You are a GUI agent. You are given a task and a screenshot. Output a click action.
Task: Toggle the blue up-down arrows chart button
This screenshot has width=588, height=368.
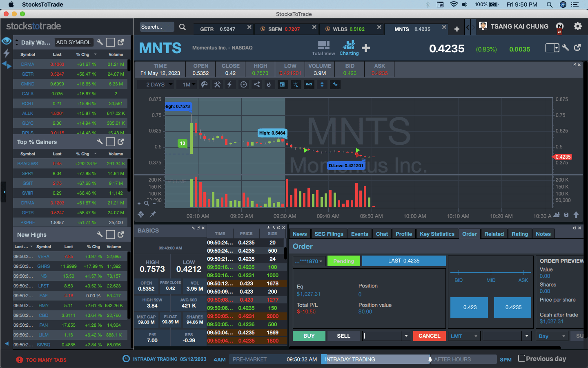coord(322,85)
